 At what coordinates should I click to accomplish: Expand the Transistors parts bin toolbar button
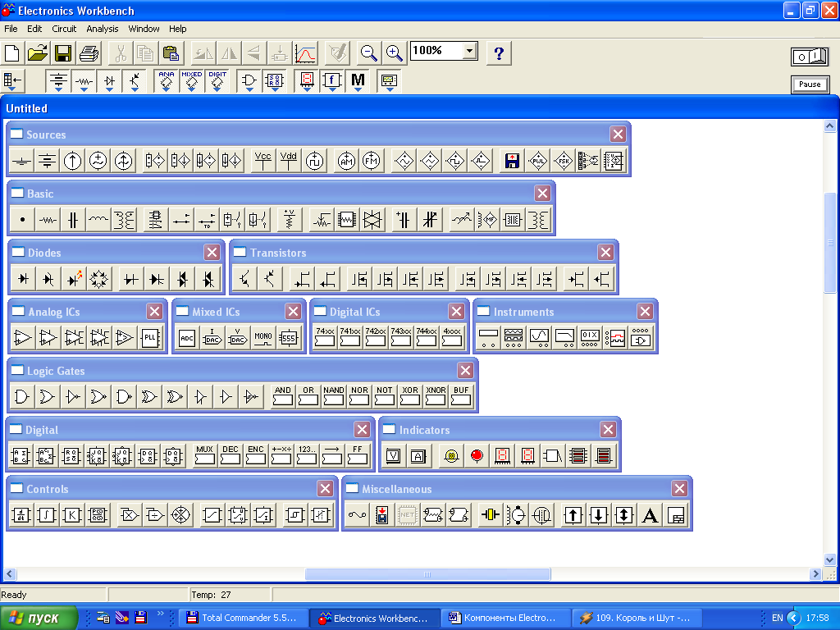pos(135,81)
